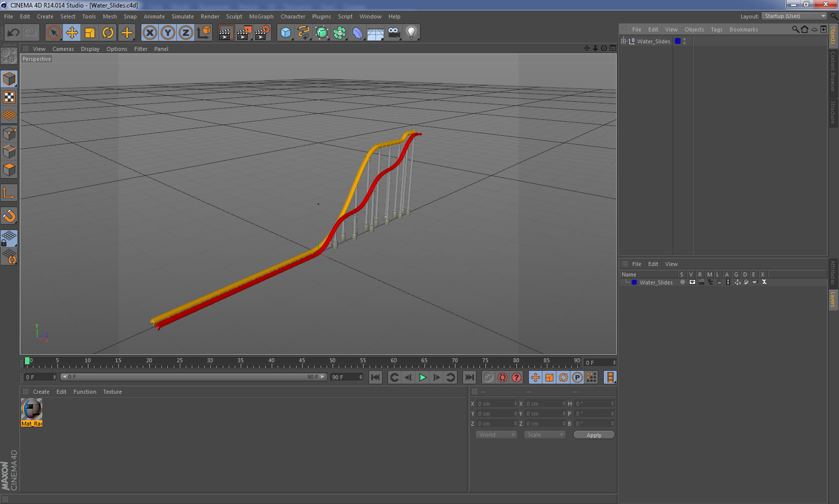Open the World coordinate dropdown
Viewport: 839px width, 504px height.
coord(496,435)
